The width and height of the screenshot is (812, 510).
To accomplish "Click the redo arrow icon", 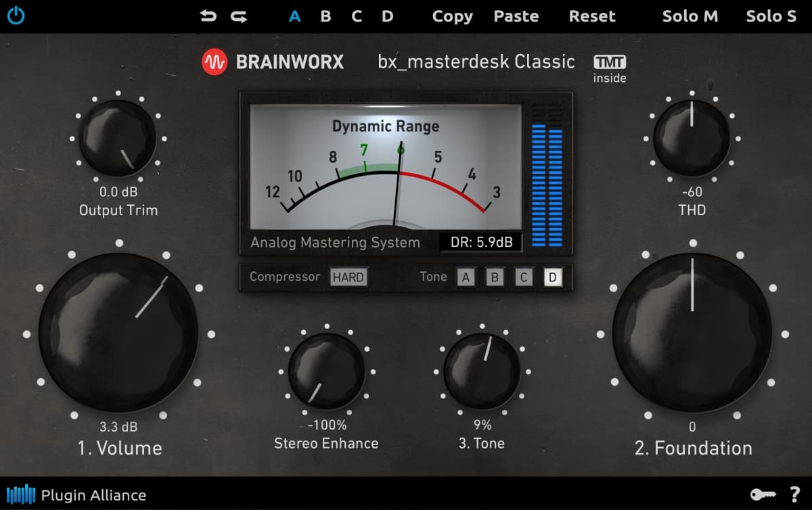I will click(239, 16).
